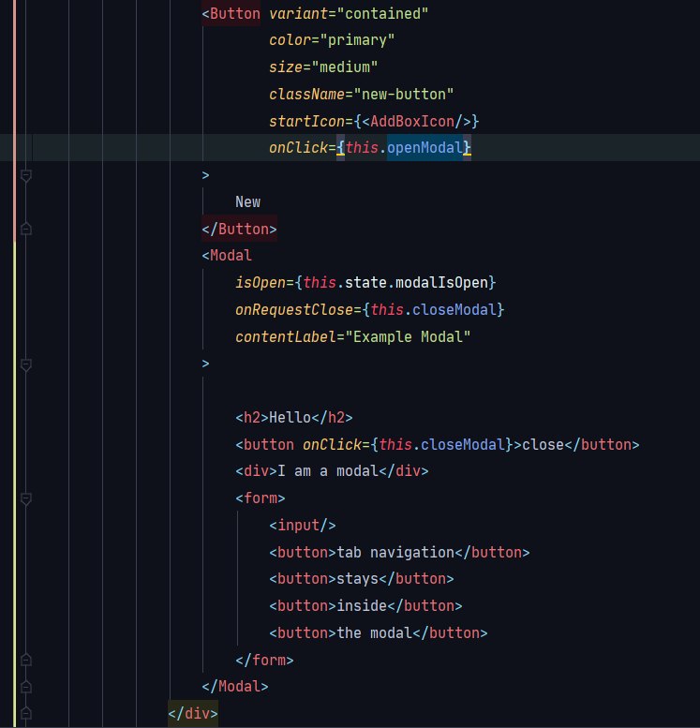Click the isOpen attribute name
The width and height of the screenshot is (700, 728).
[261, 282]
